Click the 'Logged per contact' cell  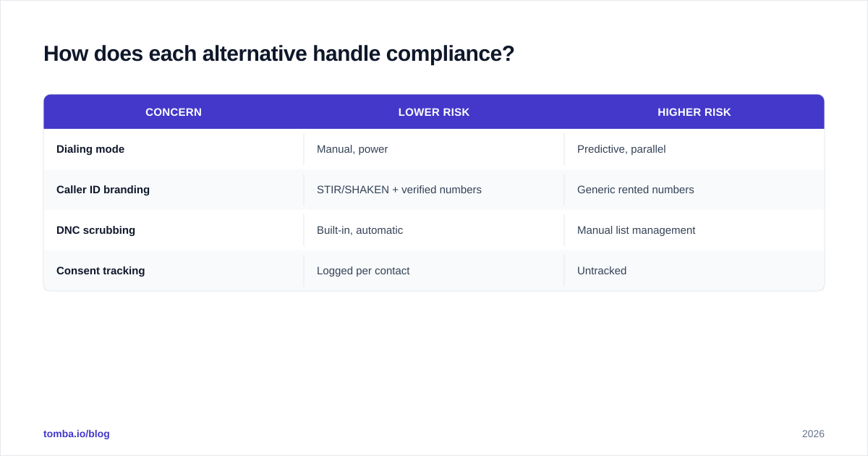(x=434, y=271)
